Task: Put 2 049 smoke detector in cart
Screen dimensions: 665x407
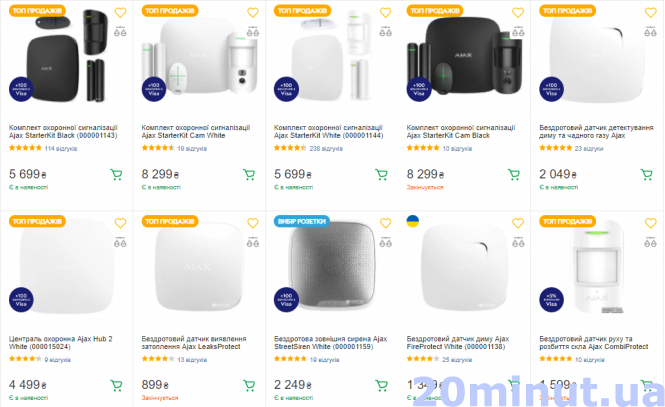Action: (647, 174)
